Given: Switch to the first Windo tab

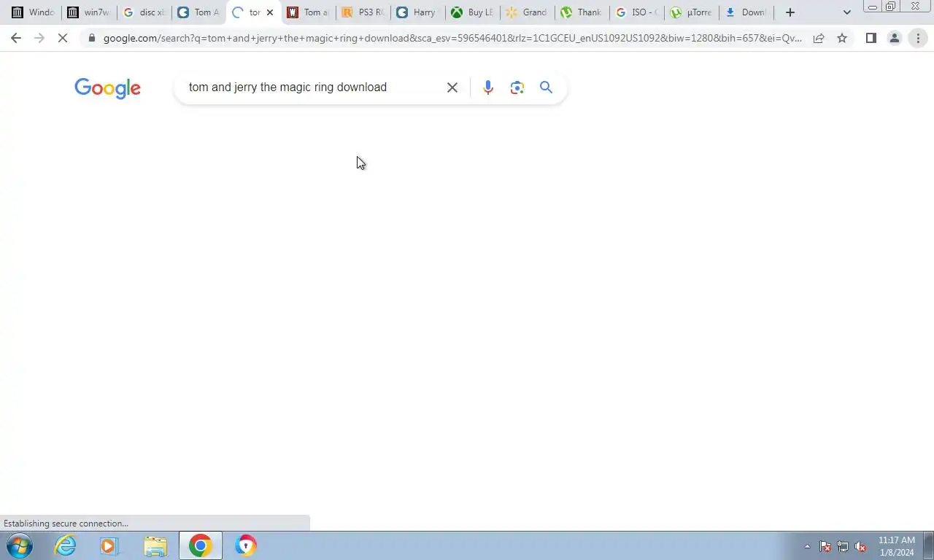Looking at the screenshot, I should coord(34,12).
